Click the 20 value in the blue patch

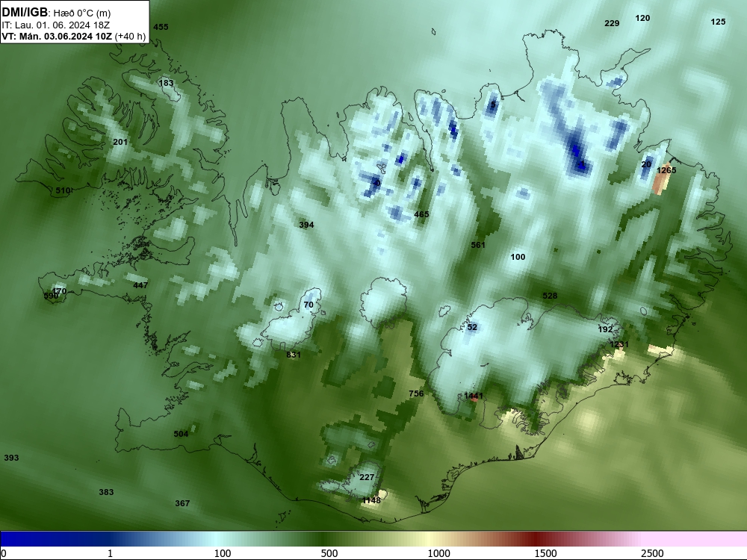(x=646, y=164)
